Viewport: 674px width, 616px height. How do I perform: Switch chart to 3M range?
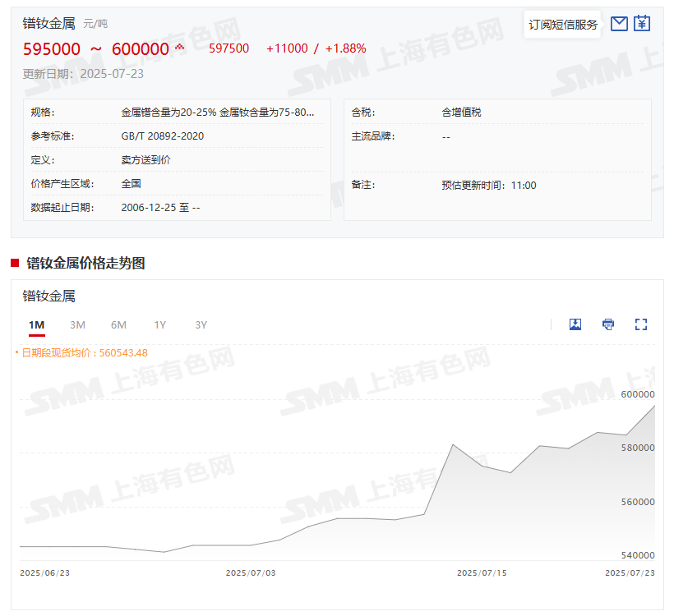click(x=77, y=325)
